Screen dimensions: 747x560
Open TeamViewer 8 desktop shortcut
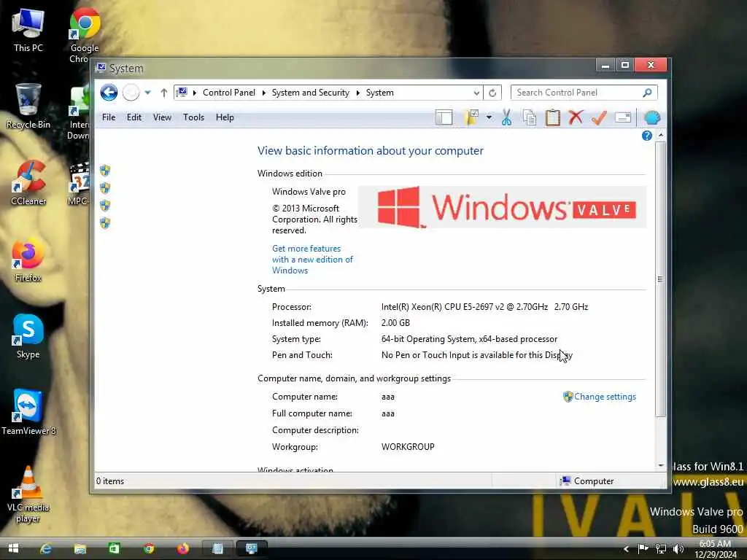(x=28, y=413)
